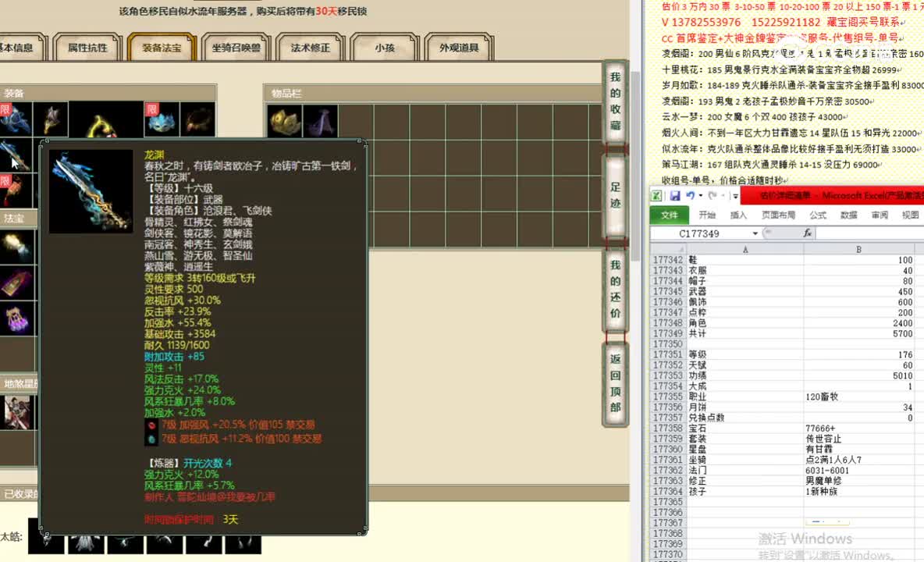The height and width of the screenshot is (562, 924).
Task: Click the red gem icon for 7级 加强风
Action: (x=151, y=425)
